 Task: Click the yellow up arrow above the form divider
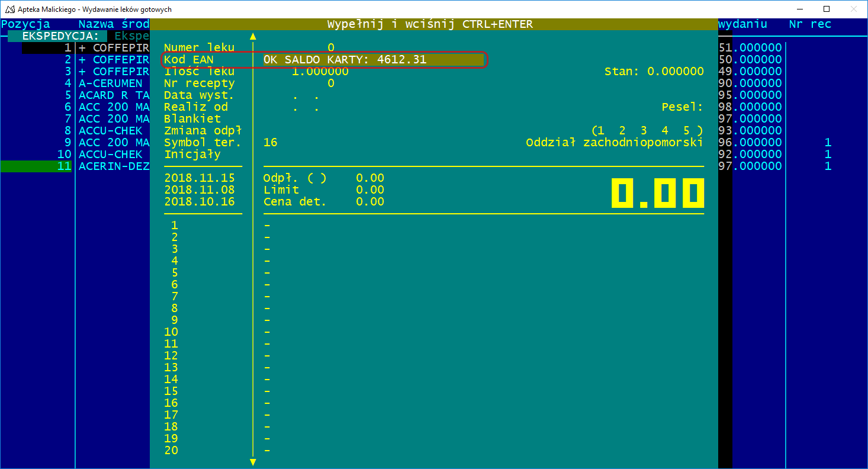coord(253,36)
